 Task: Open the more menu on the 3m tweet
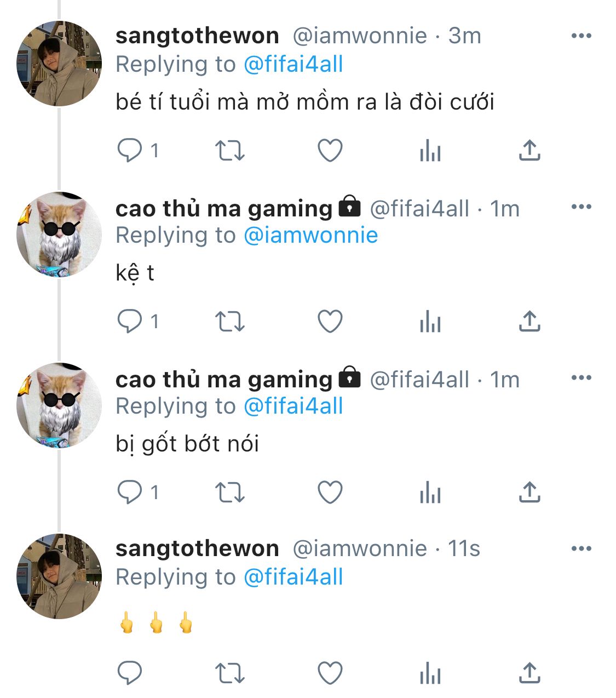click(x=581, y=36)
